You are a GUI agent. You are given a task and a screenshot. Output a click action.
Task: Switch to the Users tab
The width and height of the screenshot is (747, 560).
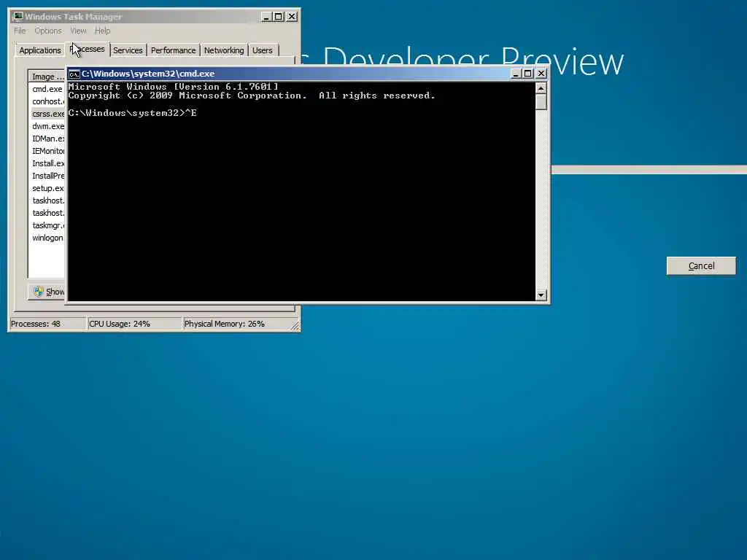coord(263,50)
